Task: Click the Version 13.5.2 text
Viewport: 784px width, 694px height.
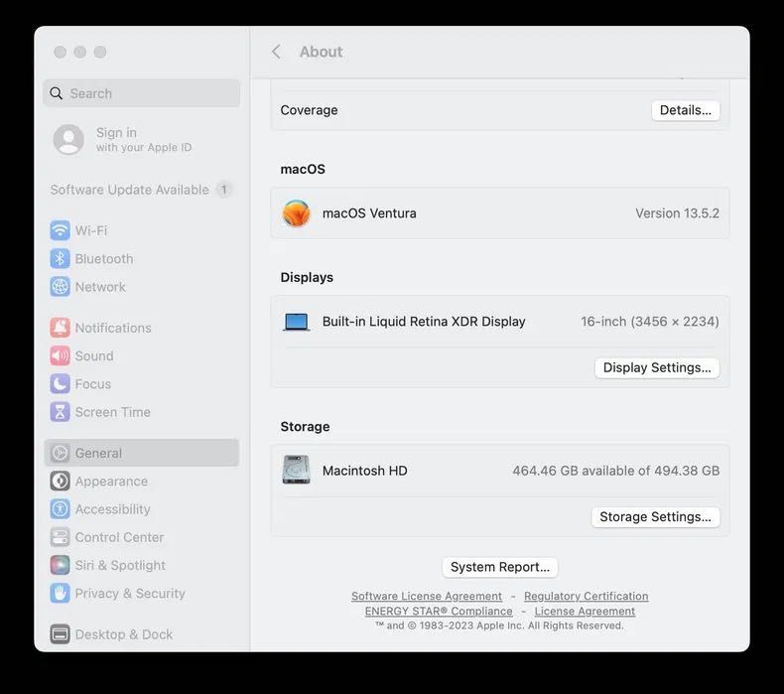Action: click(677, 213)
